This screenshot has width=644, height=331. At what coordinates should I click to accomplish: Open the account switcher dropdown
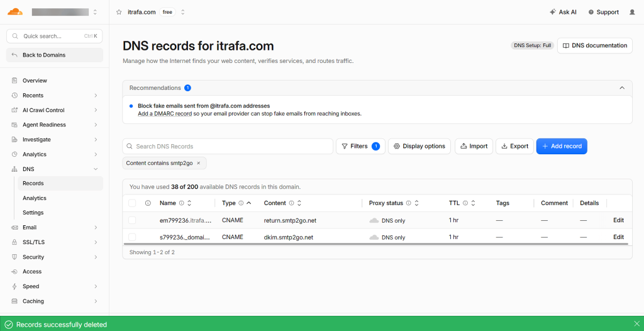[x=96, y=13]
